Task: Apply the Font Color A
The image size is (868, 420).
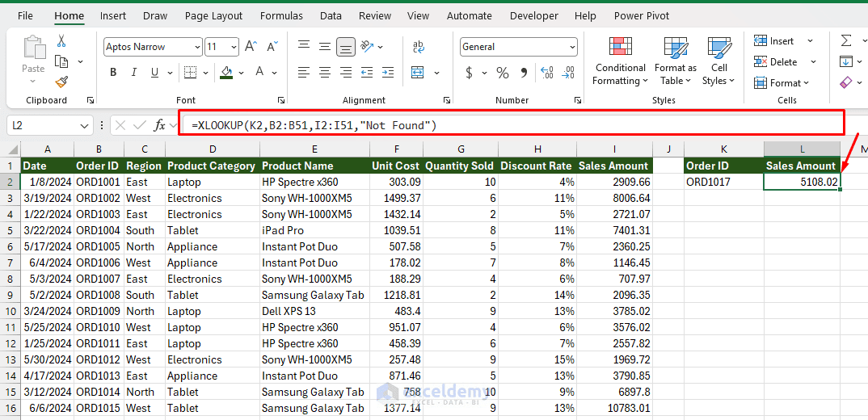Action: coord(259,71)
